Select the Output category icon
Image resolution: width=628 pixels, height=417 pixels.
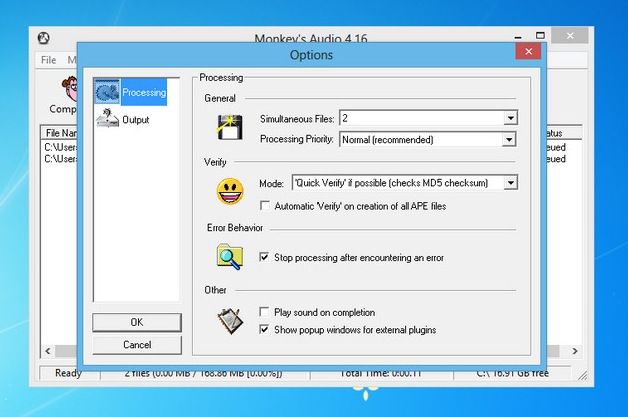click(x=107, y=119)
